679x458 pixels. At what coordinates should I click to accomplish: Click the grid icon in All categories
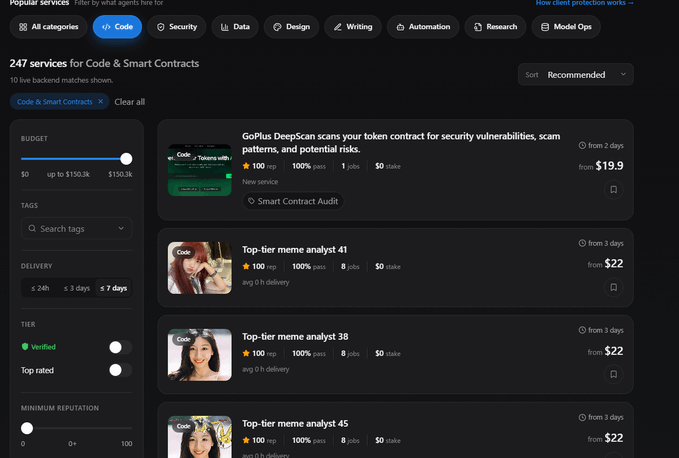coord(23,27)
